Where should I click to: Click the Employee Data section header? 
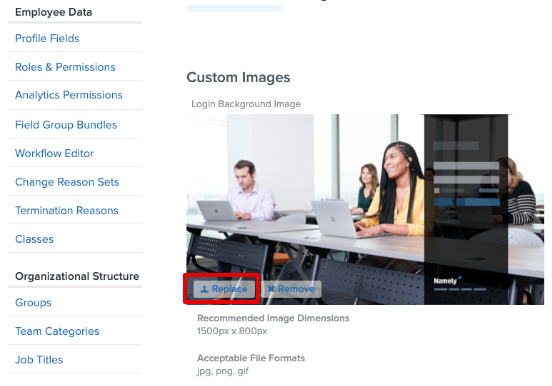(x=54, y=12)
